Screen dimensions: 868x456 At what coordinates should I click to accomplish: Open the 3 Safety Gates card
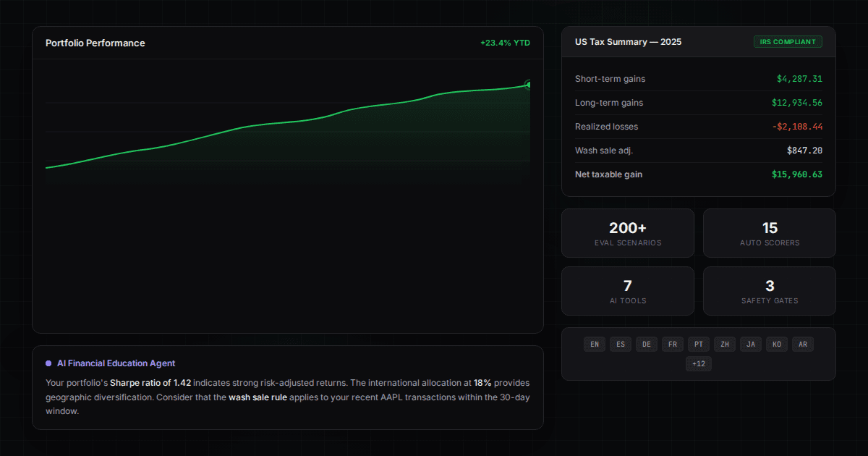click(769, 291)
